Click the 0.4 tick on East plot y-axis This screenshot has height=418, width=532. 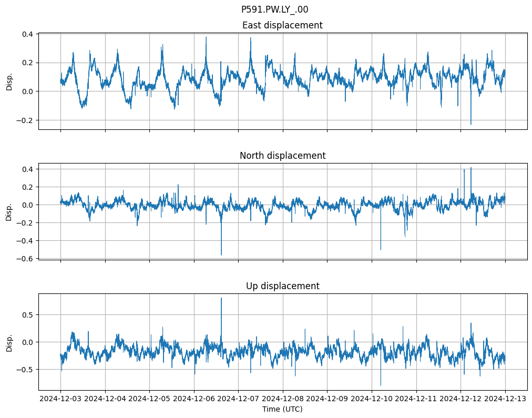pos(27,34)
